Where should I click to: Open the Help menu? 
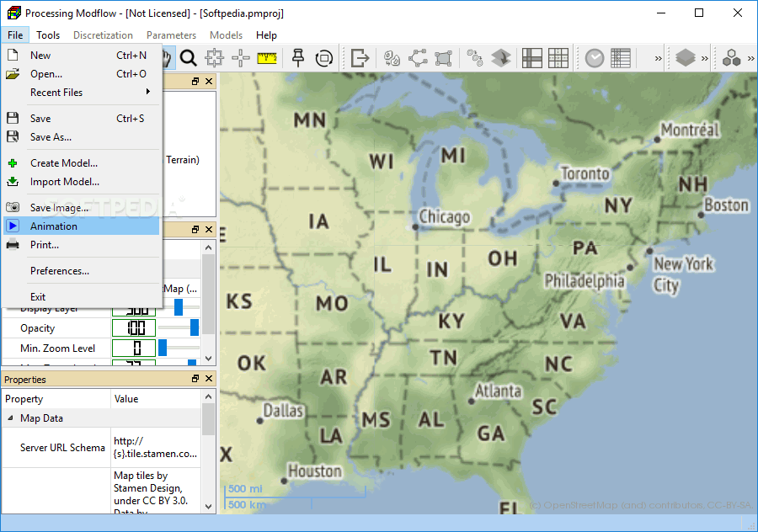[266, 35]
